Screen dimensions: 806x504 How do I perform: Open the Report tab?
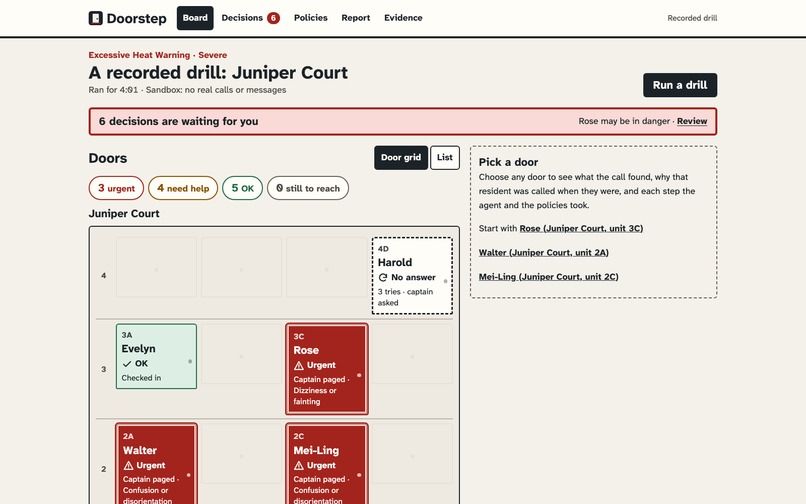tap(356, 18)
